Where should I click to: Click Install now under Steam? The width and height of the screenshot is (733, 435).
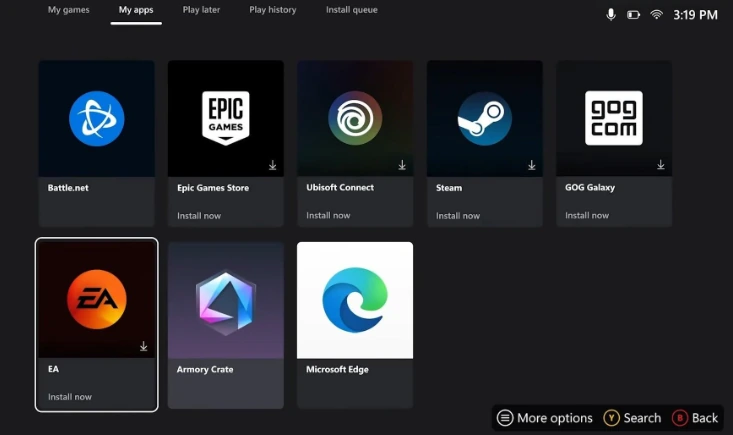tap(458, 216)
